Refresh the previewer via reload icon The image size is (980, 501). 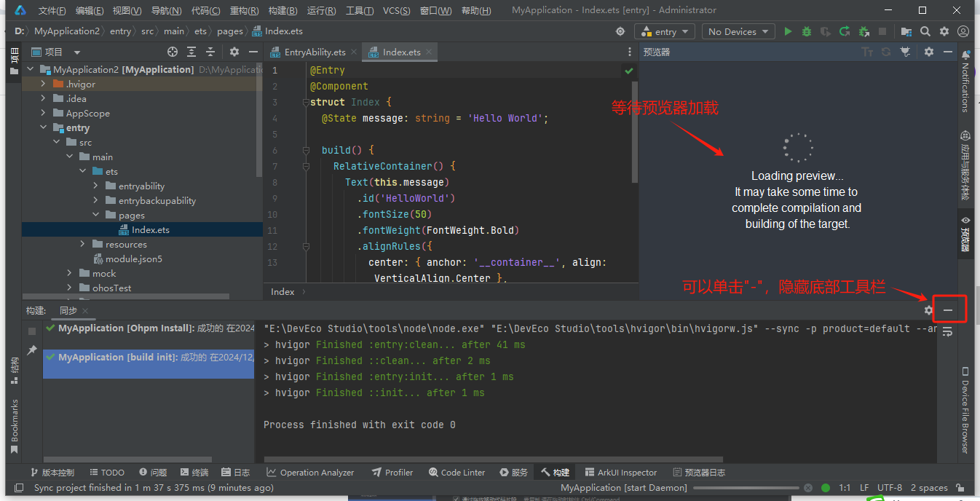[886, 52]
